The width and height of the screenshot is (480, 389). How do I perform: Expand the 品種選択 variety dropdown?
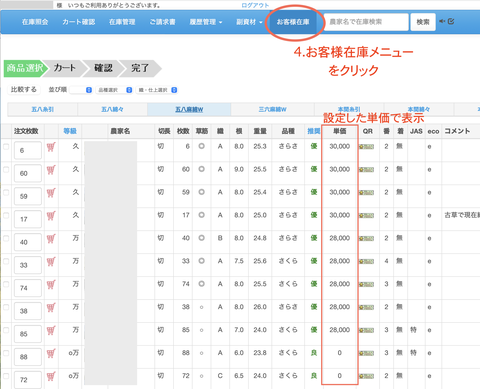[114, 90]
